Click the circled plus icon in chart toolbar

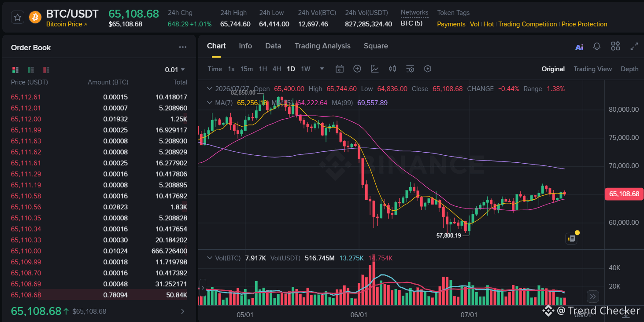click(357, 69)
